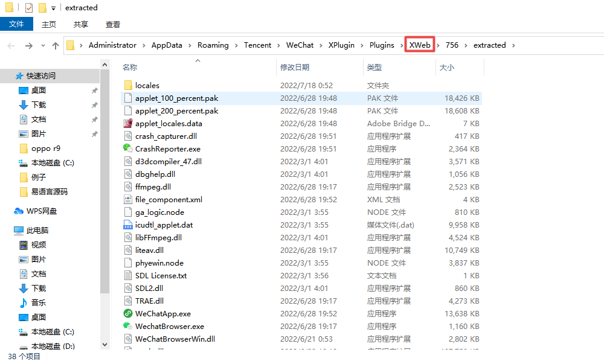Expand the chevron after extracted in path
Image resolution: width=604 pixels, height=364 pixels.
coord(513,45)
